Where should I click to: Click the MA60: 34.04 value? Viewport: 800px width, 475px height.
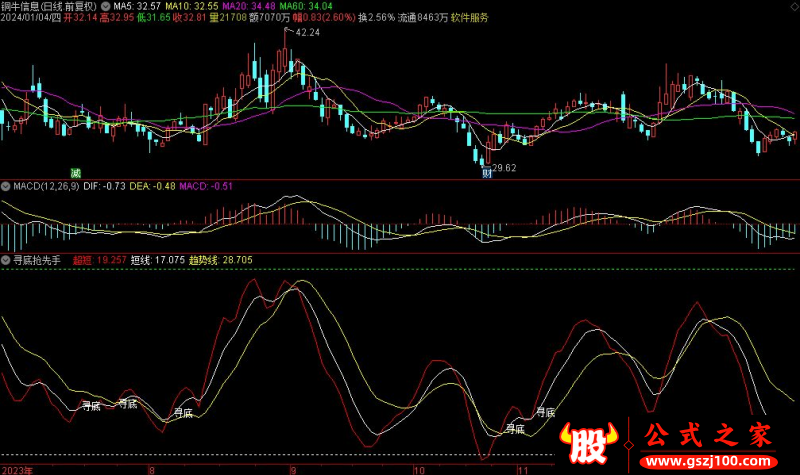tap(306, 6)
